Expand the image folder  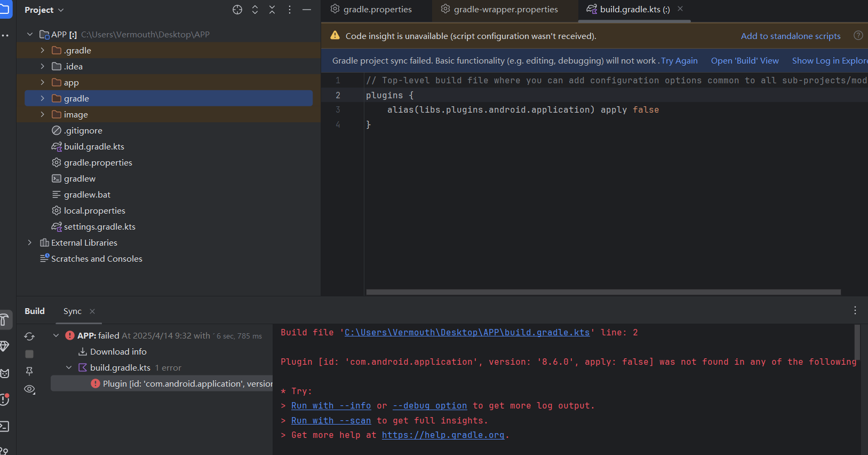pos(43,114)
